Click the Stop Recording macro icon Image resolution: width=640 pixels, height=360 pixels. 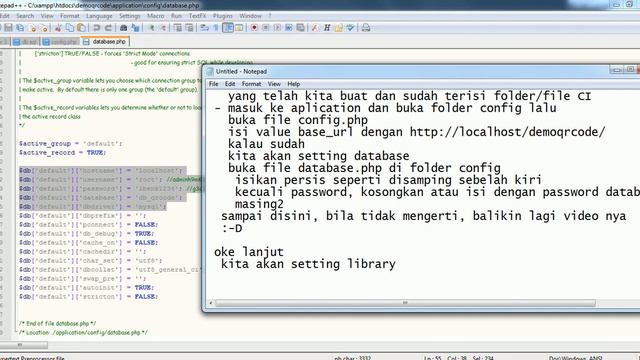coord(266,28)
